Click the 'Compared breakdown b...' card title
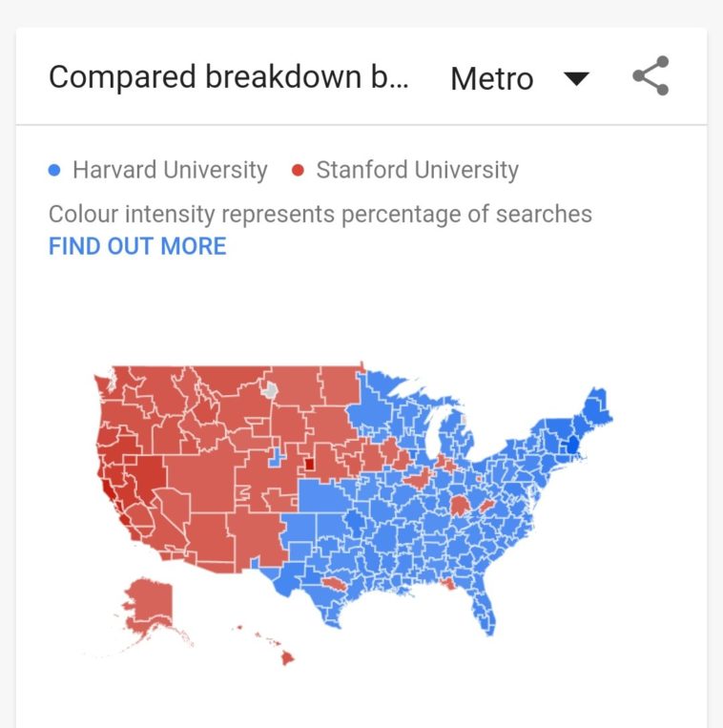 (228, 77)
